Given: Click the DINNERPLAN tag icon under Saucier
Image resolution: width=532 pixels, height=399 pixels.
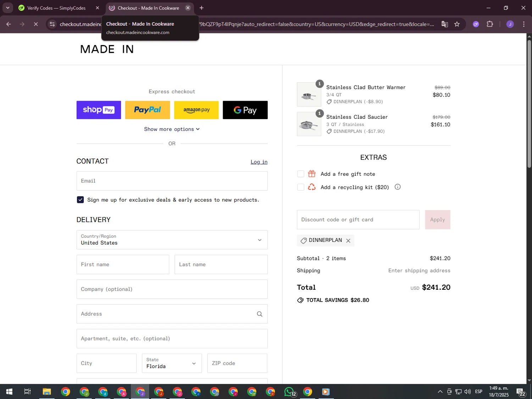Looking at the screenshot, I should 329,131.
